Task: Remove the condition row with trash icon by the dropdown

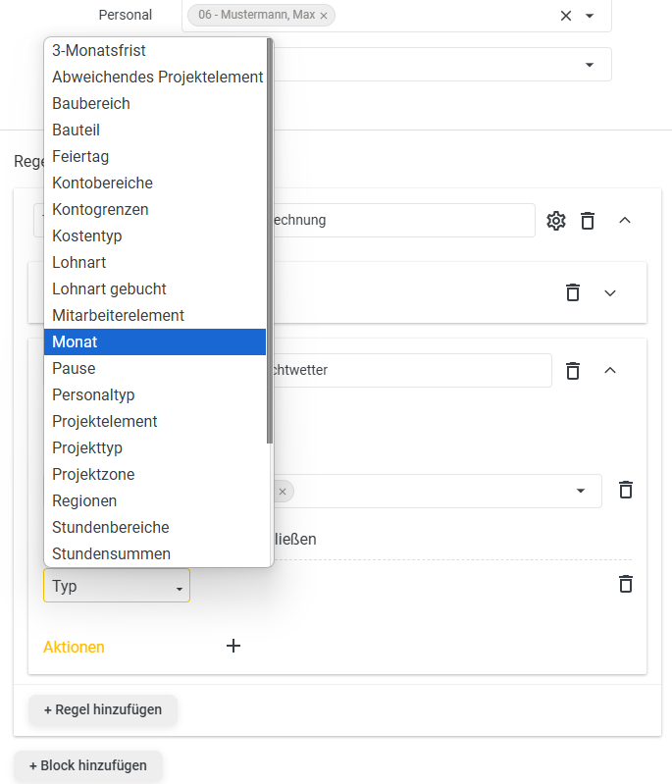Action: coord(626,490)
